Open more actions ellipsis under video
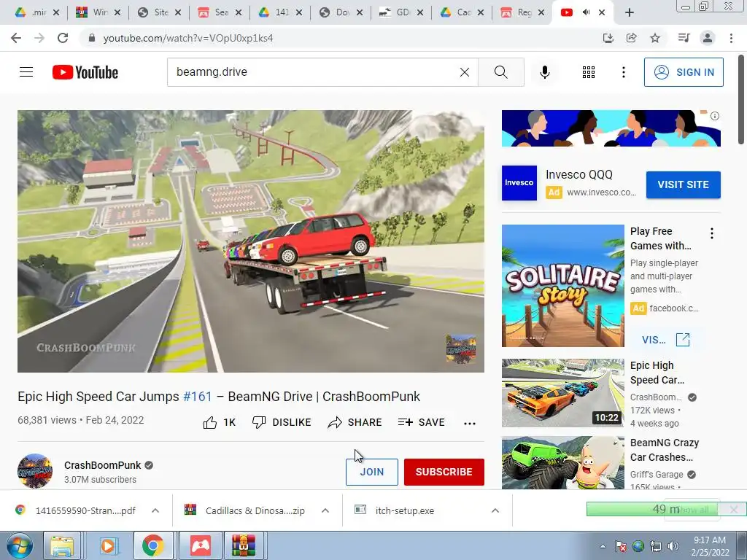 (x=469, y=423)
